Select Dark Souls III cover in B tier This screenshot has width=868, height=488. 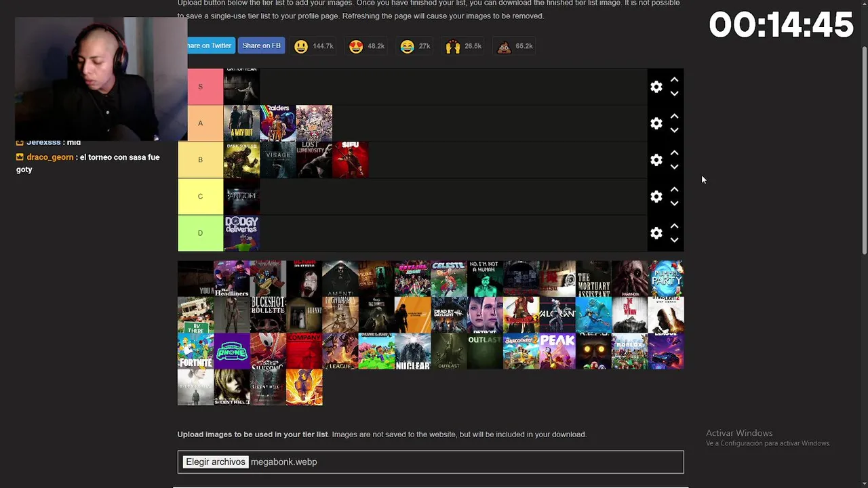tap(241, 160)
